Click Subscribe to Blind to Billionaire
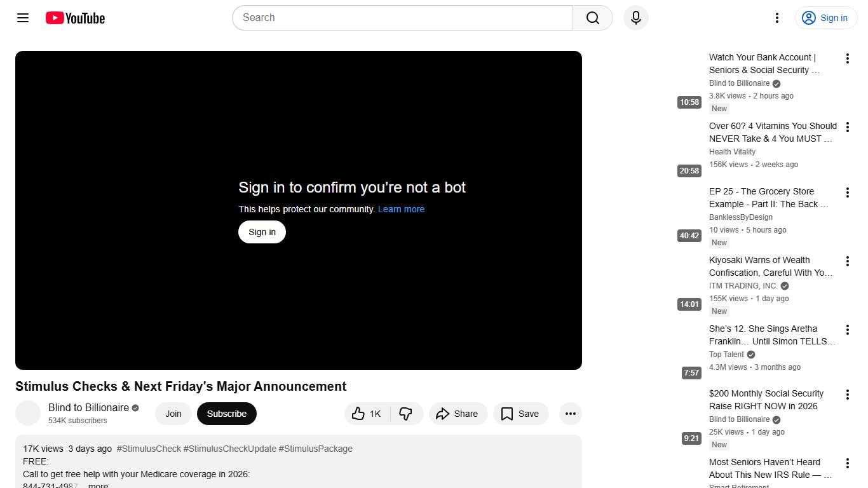The height and width of the screenshot is (488, 868). 226,414
